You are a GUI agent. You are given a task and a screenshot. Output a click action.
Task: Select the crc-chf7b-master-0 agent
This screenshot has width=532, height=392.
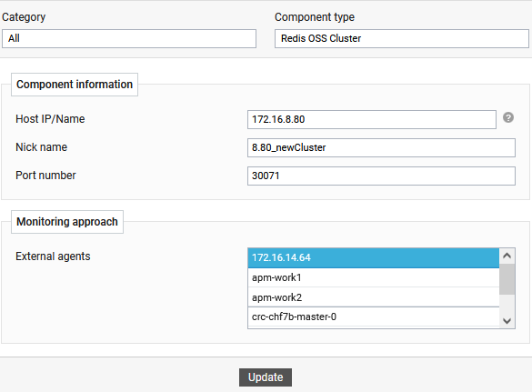(374, 317)
